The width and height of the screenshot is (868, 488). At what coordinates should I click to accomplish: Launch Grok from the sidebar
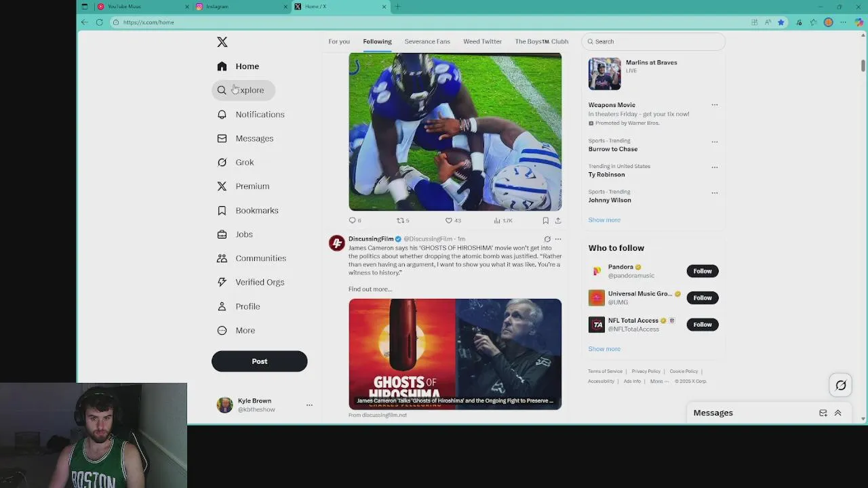click(x=235, y=163)
